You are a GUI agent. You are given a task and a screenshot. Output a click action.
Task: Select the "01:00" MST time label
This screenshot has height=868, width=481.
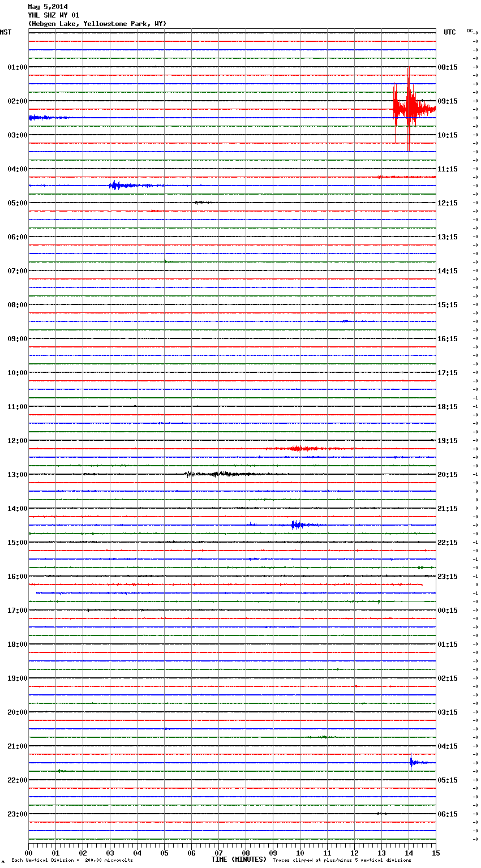pos(18,67)
